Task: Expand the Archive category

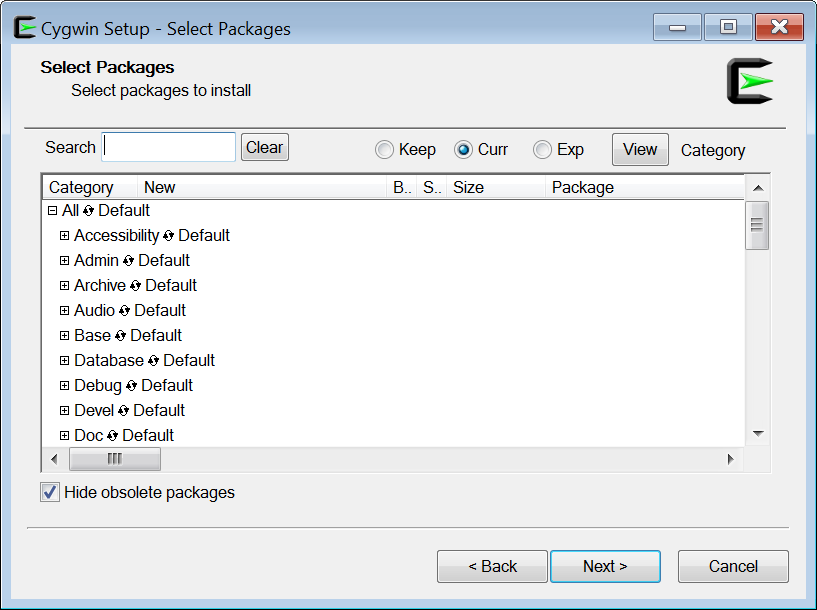Action: pyautogui.click(x=64, y=286)
